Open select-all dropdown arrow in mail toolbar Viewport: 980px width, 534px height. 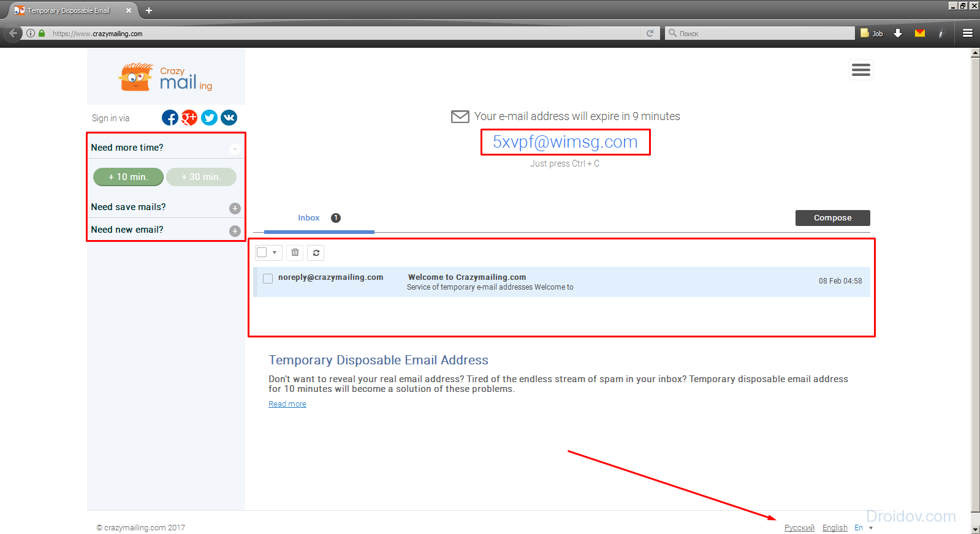(x=275, y=252)
